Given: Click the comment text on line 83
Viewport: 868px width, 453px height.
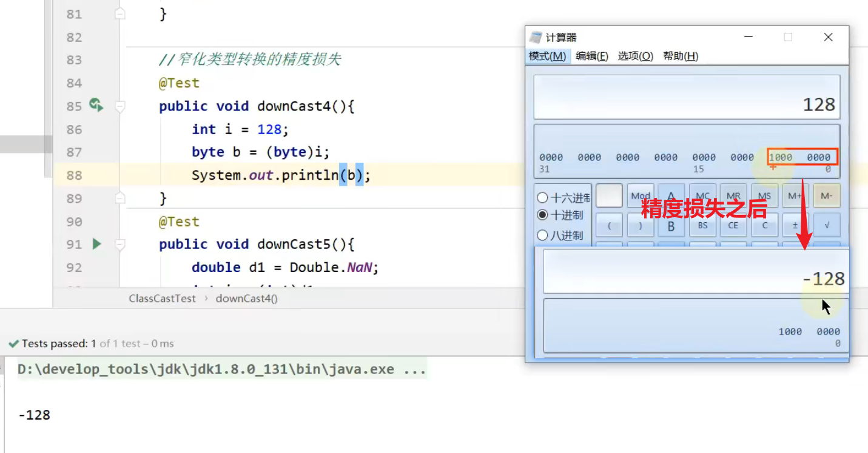Looking at the screenshot, I should pyautogui.click(x=250, y=60).
